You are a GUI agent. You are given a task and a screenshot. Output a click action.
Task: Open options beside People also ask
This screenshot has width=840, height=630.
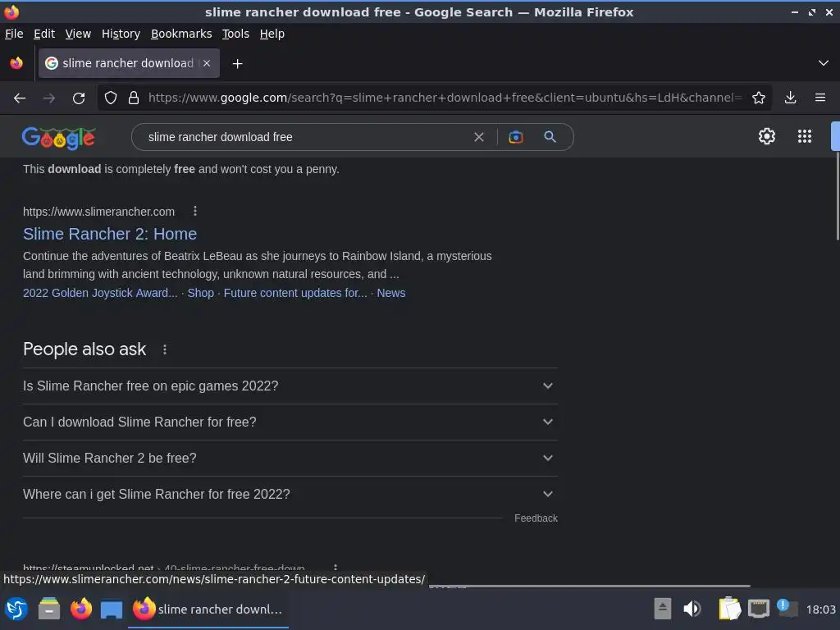pyautogui.click(x=164, y=349)
